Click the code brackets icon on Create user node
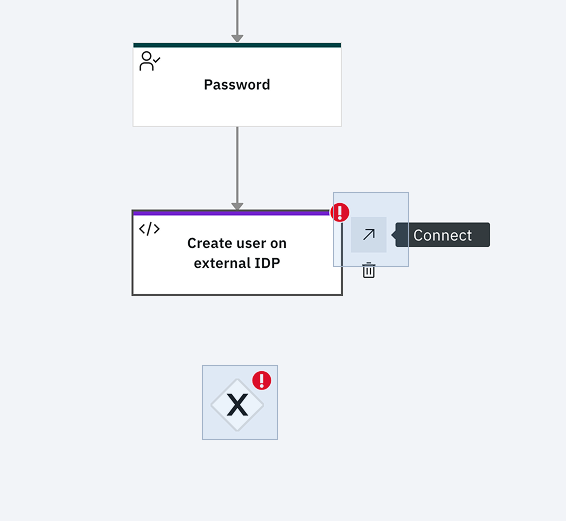 point(149,229)
